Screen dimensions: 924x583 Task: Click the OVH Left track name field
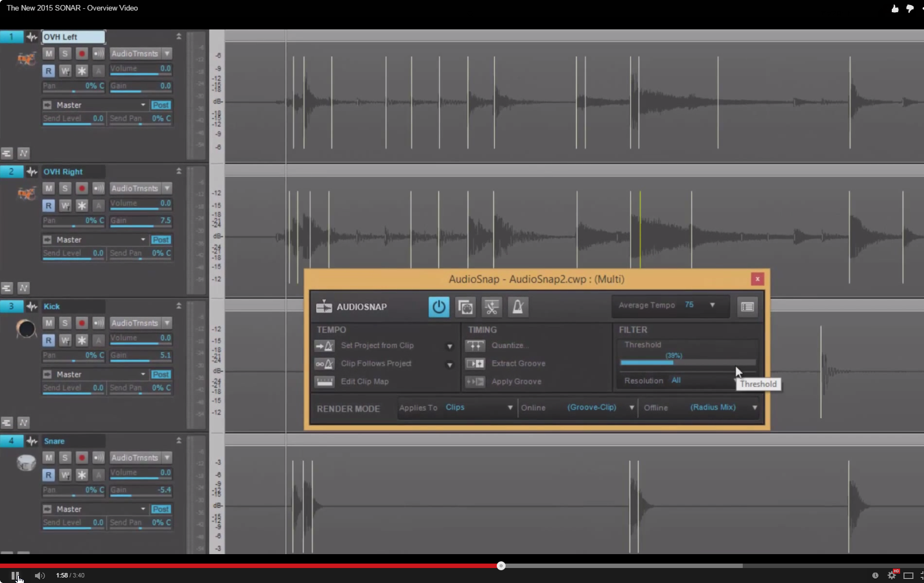pyautogui.click(x=73, y=37)
